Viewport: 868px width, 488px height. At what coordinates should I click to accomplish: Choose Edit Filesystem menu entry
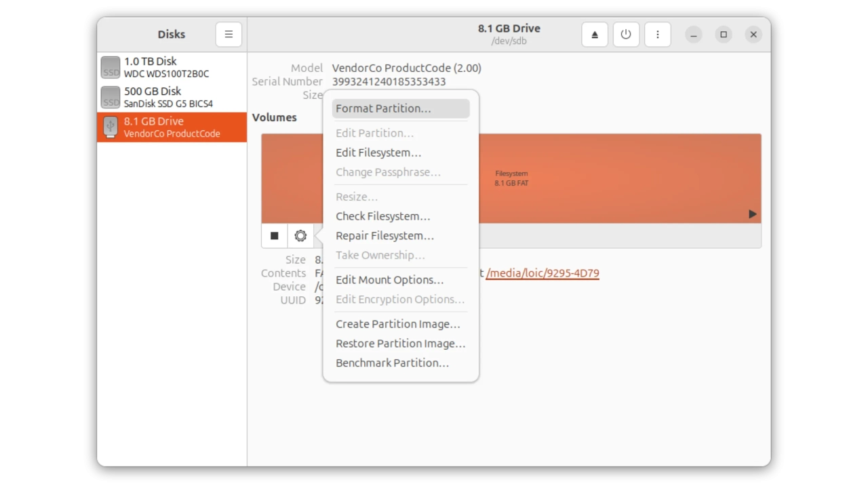tap(378, 152)
